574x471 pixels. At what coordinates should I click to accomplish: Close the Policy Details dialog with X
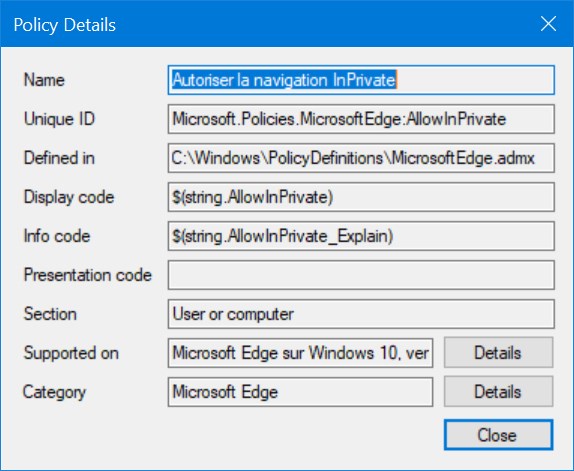click(x=548, y=24)
